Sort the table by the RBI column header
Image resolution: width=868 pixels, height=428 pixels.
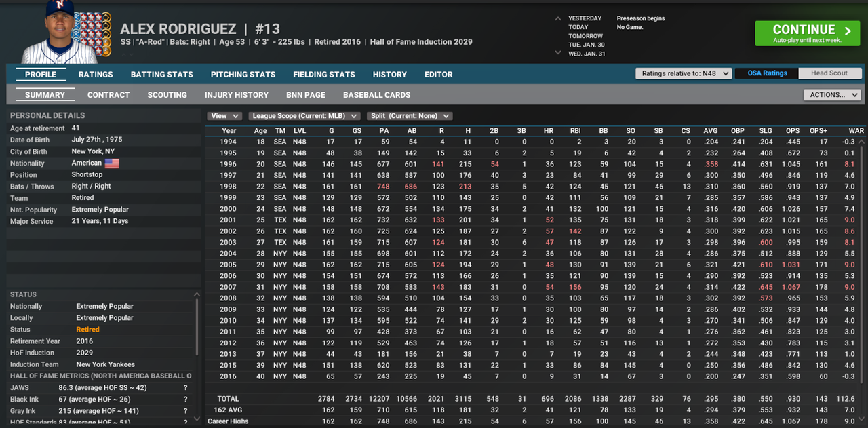(x=576, y=131)
